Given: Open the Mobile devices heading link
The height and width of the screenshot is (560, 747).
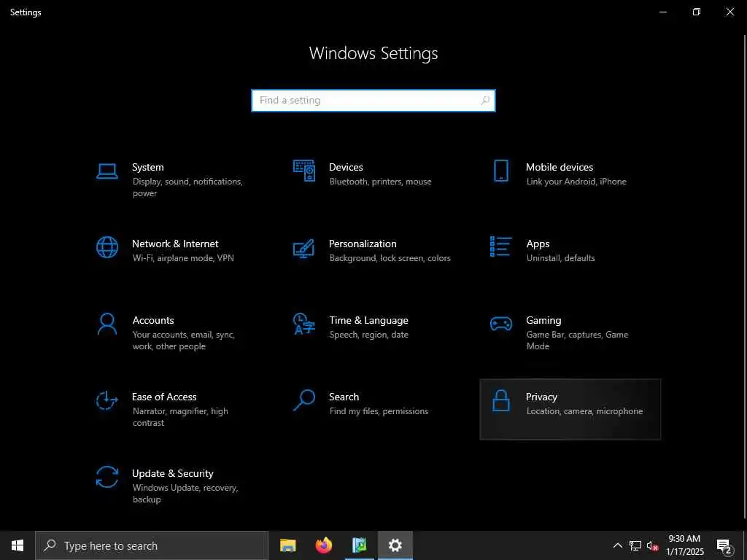Looking at the screenshot, I should pos(560,167).
